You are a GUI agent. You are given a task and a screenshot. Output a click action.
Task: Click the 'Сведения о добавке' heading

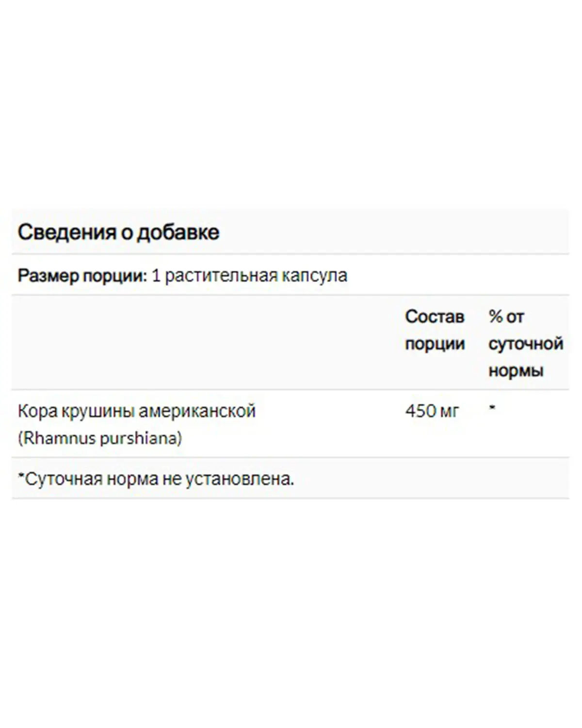[x=118, y=232]
